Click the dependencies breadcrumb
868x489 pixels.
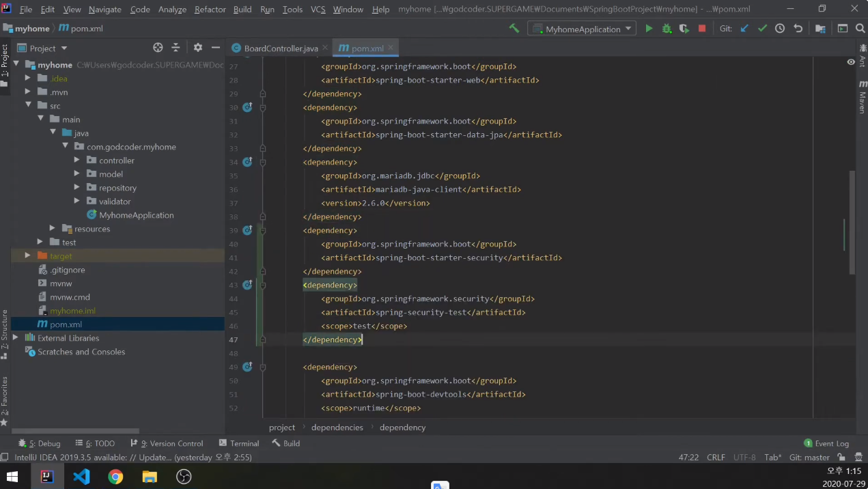[337, 427]
